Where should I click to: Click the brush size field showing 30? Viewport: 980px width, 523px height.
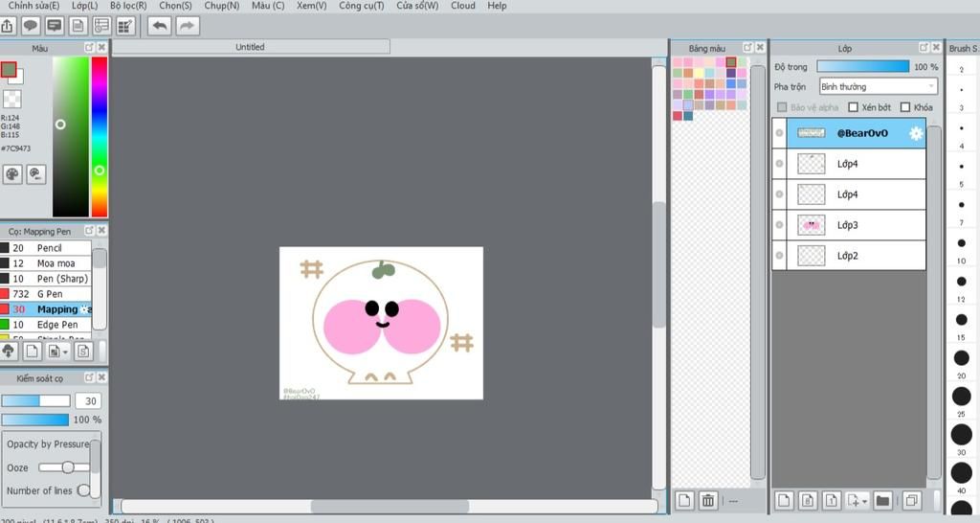pyautogui.click(x=89, y=401)
